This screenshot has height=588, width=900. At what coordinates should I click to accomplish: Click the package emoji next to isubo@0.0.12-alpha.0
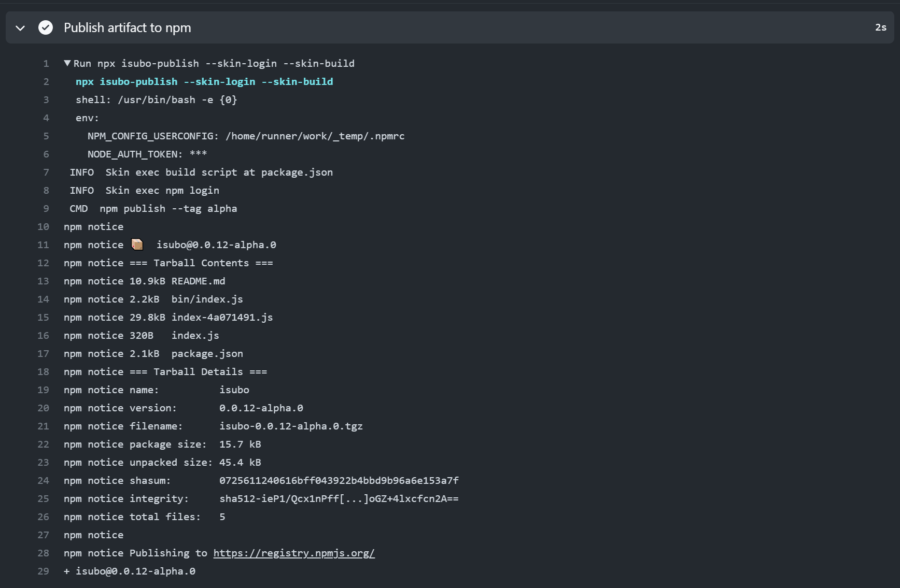tap(137, 244)
